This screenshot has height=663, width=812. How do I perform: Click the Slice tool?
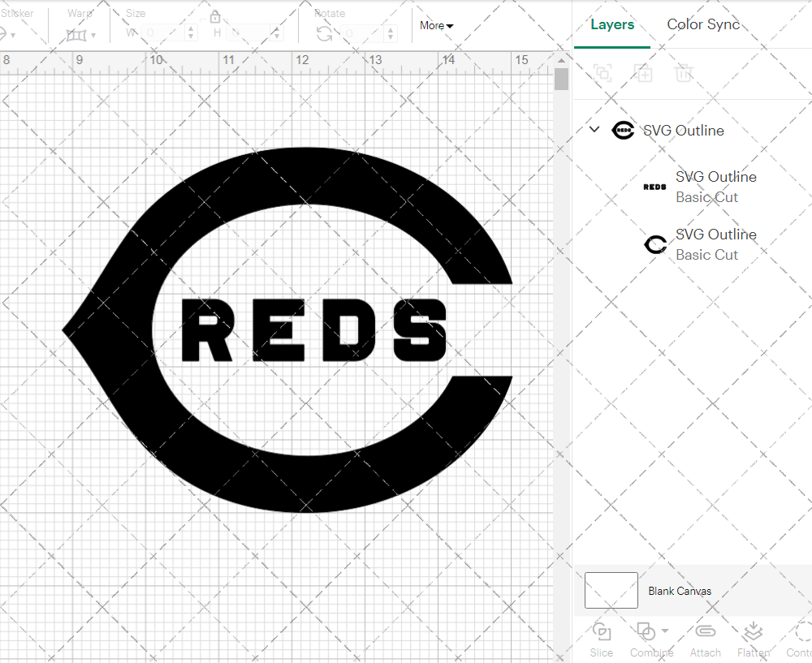[601, 640]
